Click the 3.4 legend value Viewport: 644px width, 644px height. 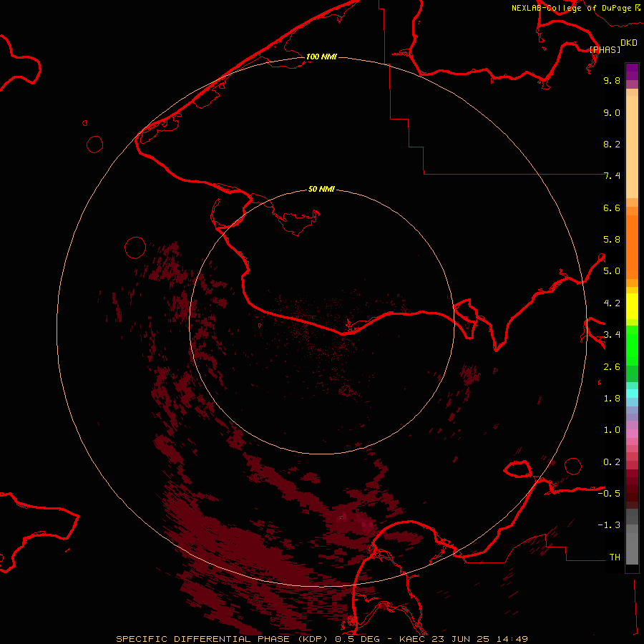point(612,335)
